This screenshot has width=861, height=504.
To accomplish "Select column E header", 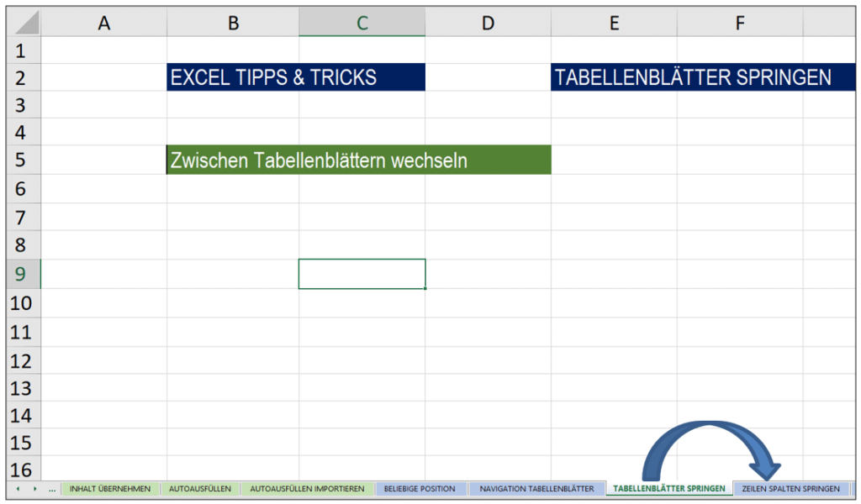I will coord(614,23).
